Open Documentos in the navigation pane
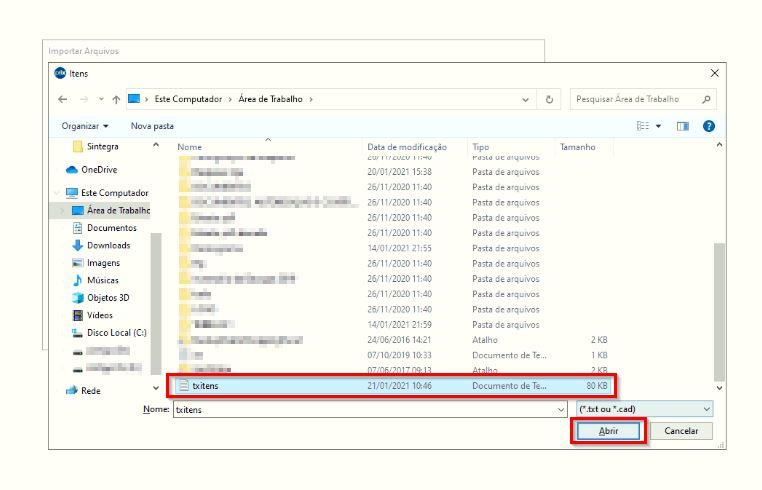This screenshot has height=490, width=762. [104, 228]
